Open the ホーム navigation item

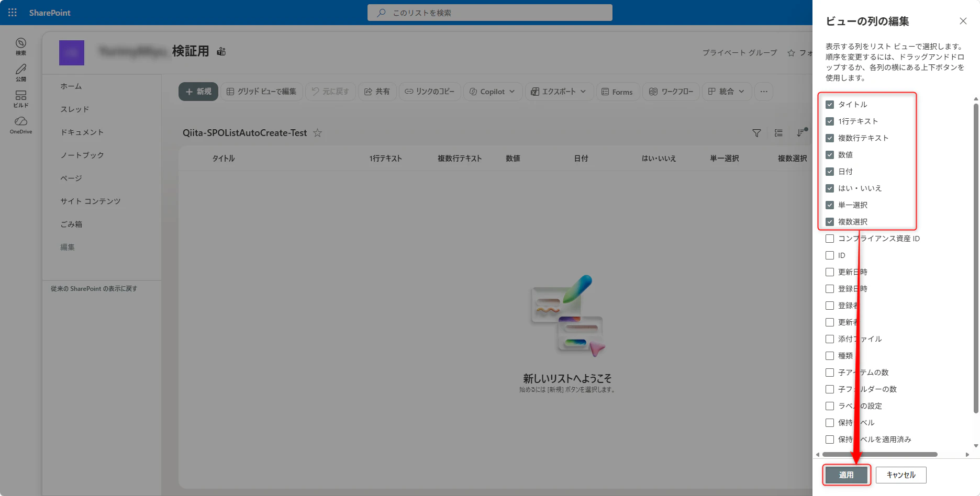pyautogui.click(x=71, y=86)
